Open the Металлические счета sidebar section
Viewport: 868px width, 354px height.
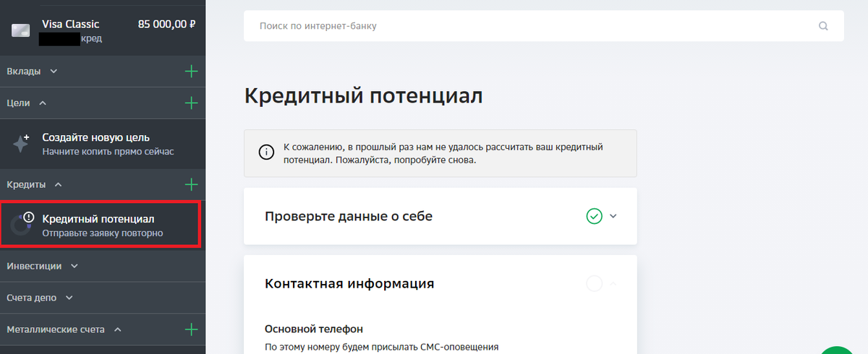tap(103, 329)
